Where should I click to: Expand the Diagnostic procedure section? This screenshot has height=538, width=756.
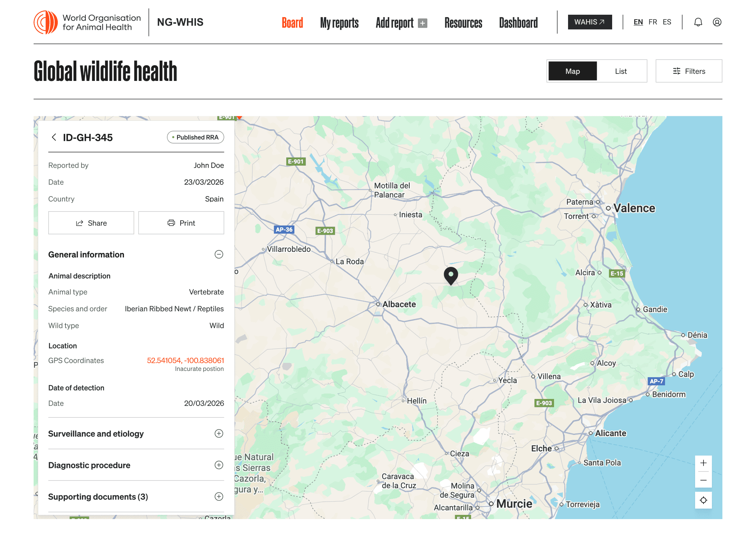pyautogui.click(x=219, y=465)
